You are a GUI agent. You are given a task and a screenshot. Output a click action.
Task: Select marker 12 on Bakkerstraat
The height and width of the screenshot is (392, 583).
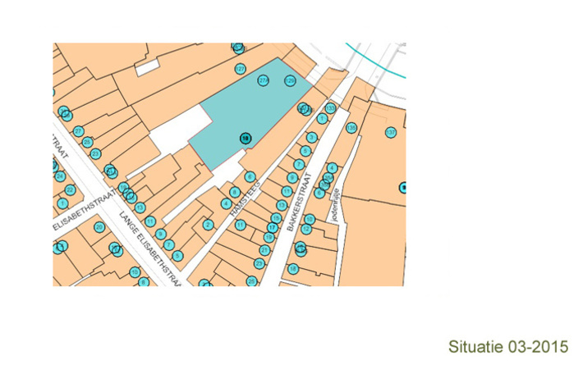click(x=305, y=229)
